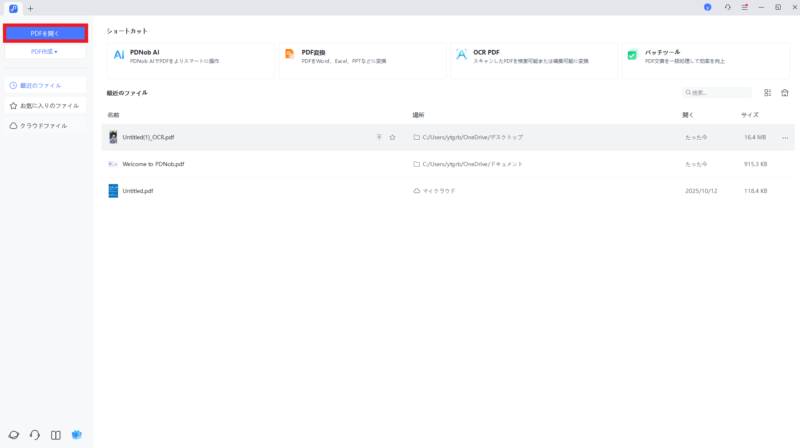Open a new tab with plus icon

30,8
